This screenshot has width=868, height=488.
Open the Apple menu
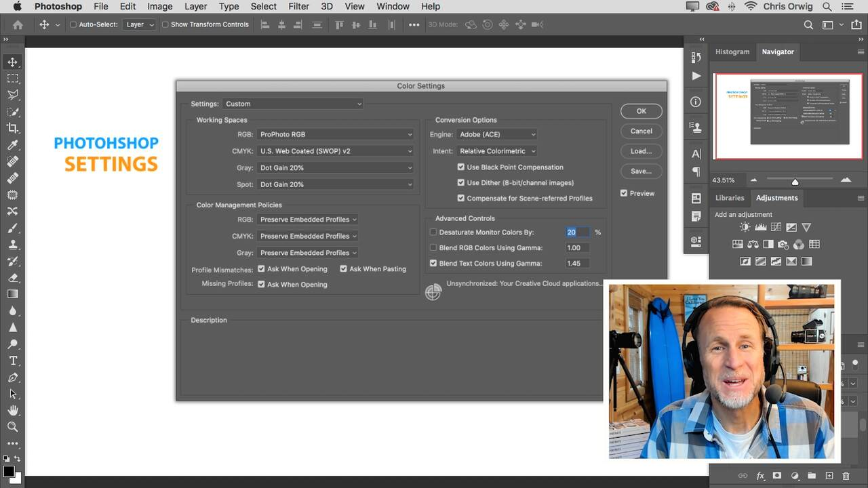pyautogui.click(x=18, y=6)
